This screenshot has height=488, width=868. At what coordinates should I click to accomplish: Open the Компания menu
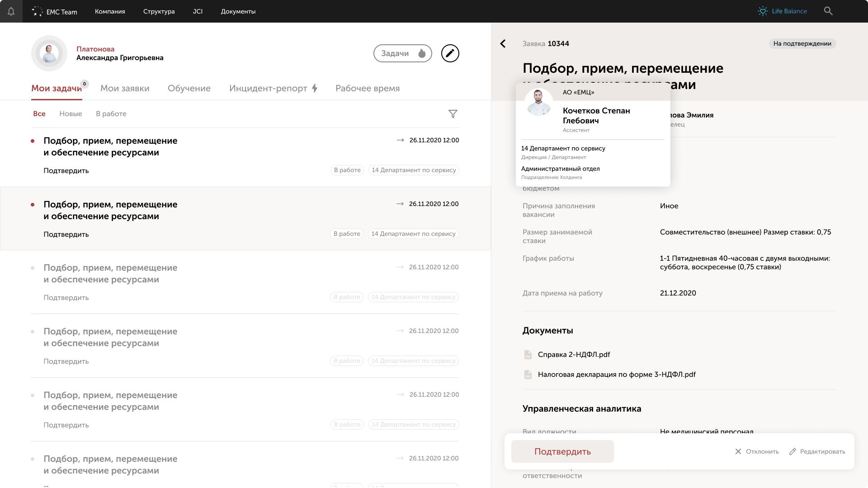pos(110,11)
